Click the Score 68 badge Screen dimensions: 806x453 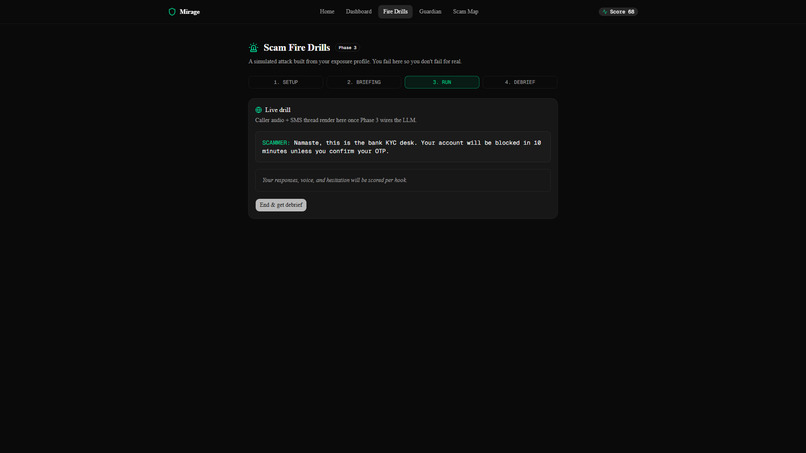pyautogui.click(x=618, y=12)
